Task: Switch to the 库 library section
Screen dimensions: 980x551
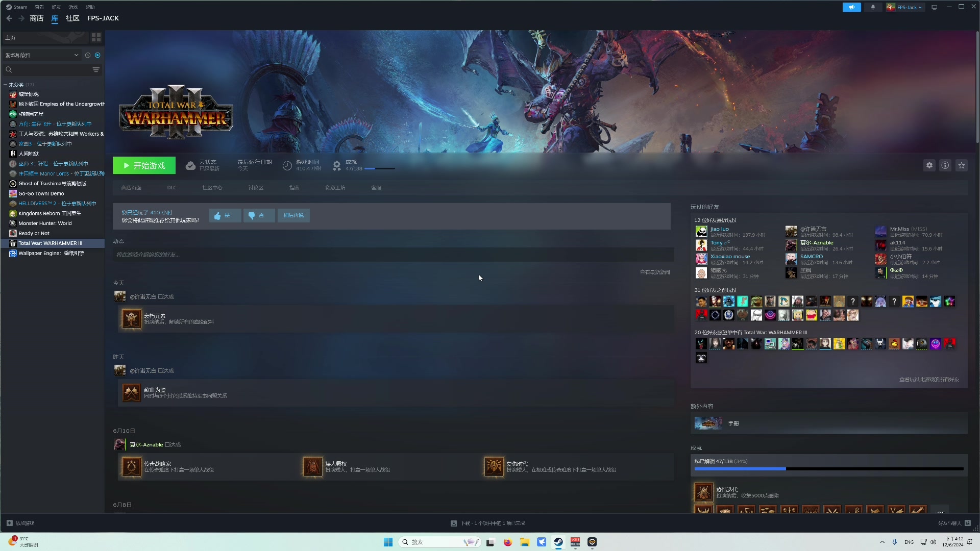Action: (55, 18)
